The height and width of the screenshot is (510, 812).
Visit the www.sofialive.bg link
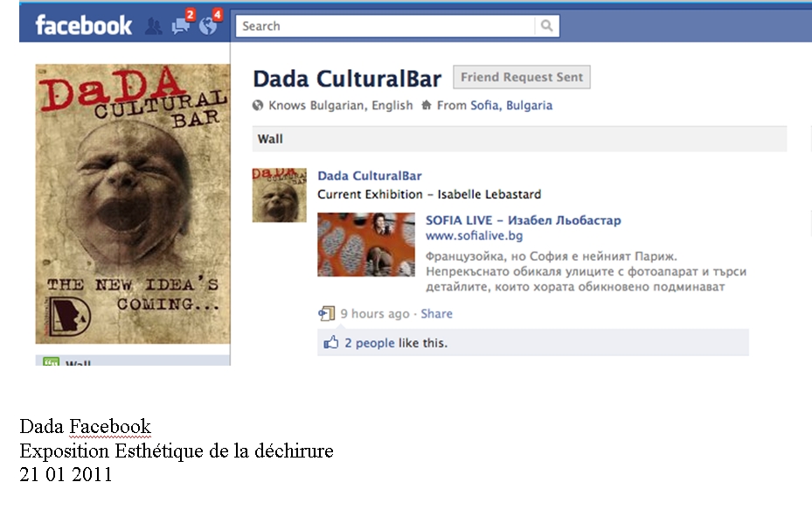(x=475, y=236)
